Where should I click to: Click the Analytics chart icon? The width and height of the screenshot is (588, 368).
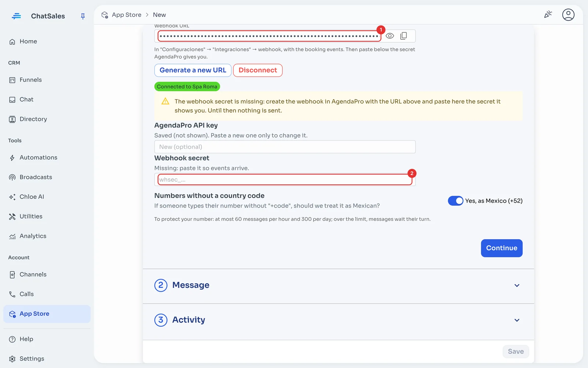pyautogui.click(x=12, y=236)
